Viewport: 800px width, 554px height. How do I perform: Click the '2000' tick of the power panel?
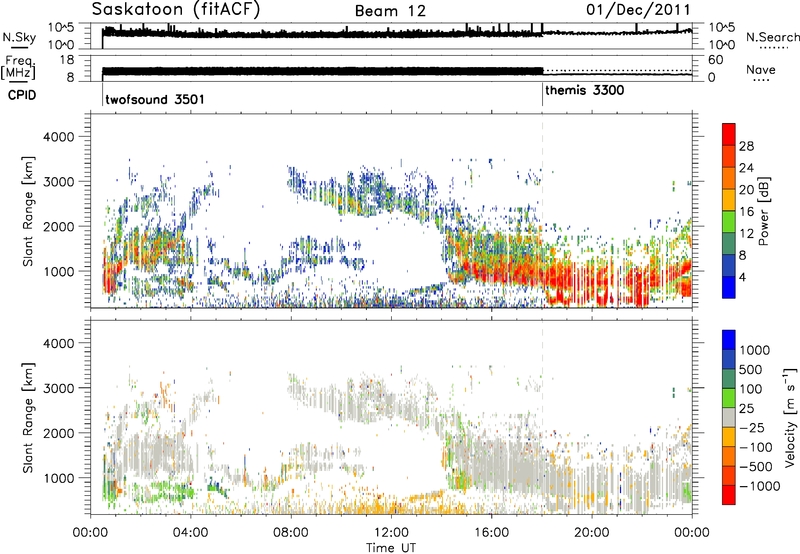click(59, 226)
